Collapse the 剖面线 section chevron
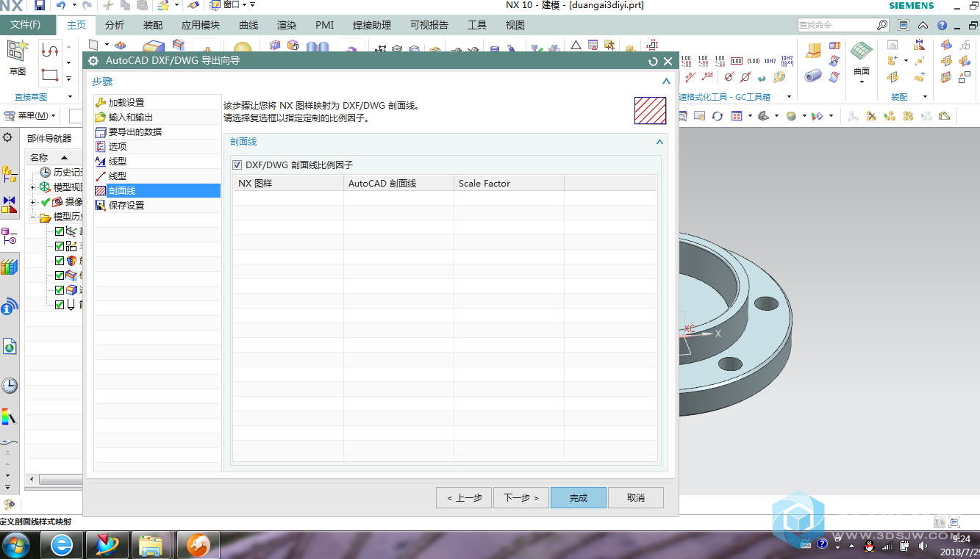980x559 pixels. coord(659,142)
